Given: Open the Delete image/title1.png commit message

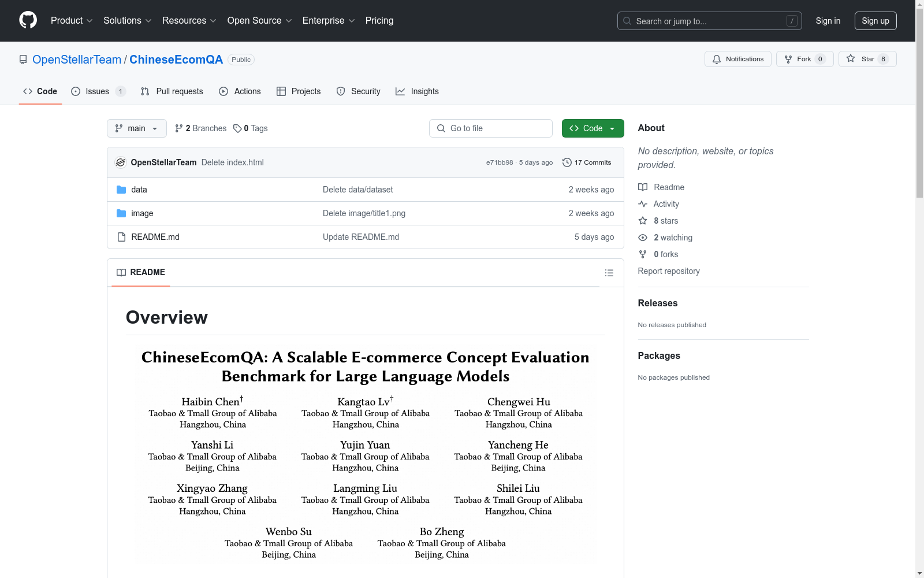Looking at the screenshot, I should pyautogui.click(x=364, y=213).
